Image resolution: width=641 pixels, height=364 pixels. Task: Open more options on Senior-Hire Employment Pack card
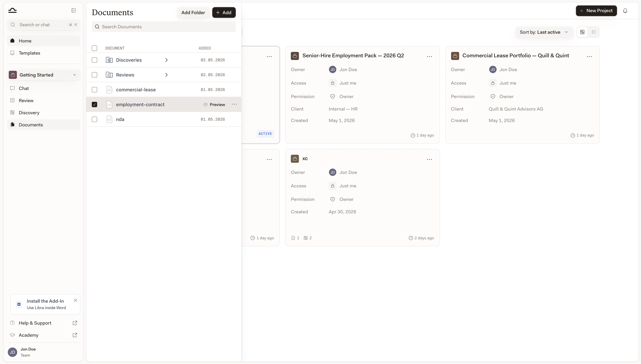(429, 56)
